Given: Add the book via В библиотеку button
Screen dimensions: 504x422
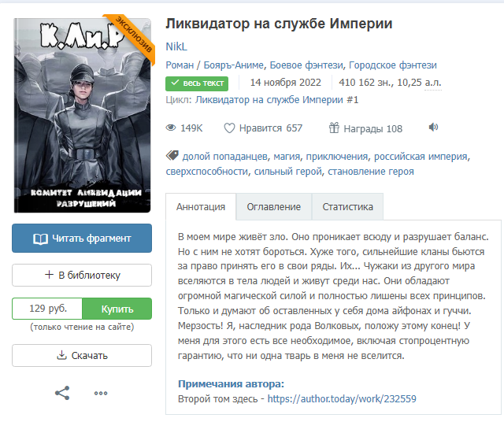Looking at the screenshot, I should [x=82, y=275].
